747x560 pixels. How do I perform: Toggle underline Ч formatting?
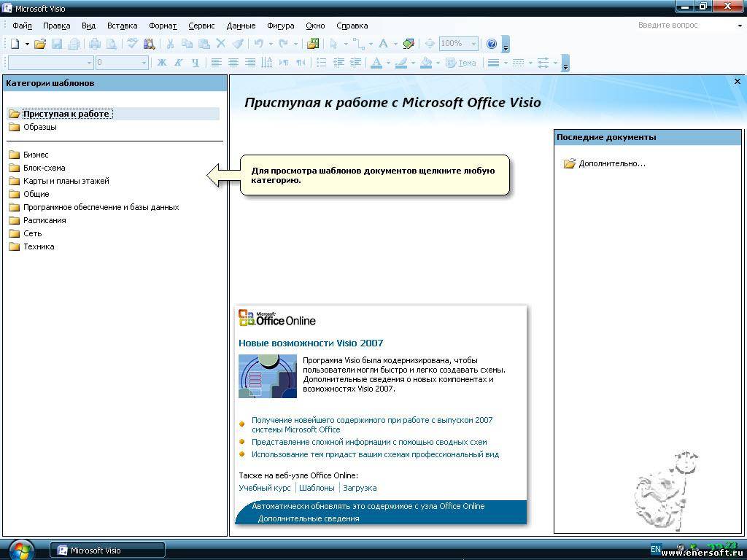196,63
